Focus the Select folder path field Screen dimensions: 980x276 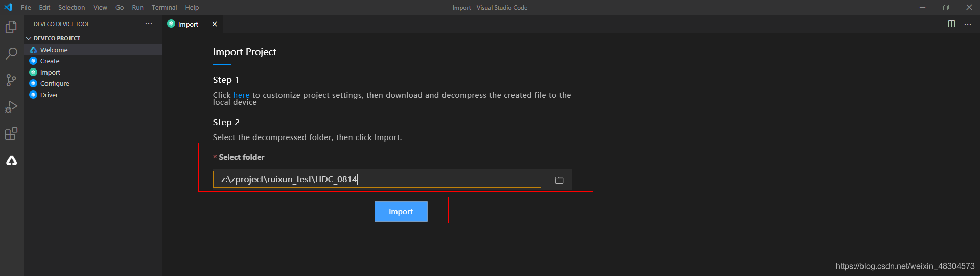(377, 179)
